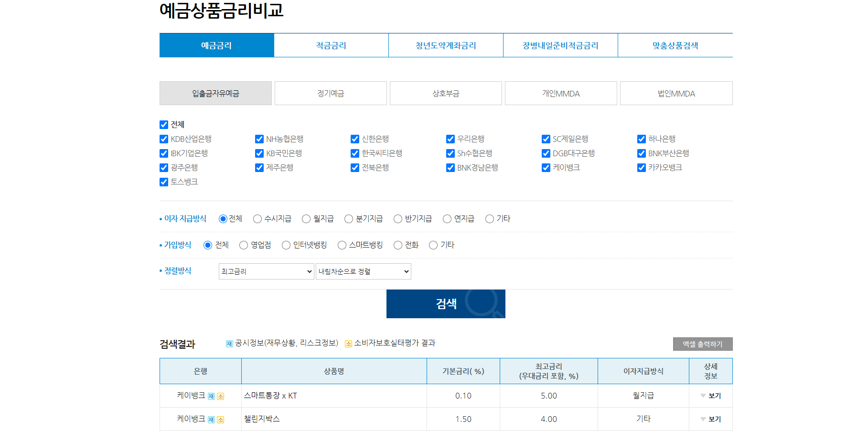Switch to 장병내일준비적금금리 tab
This screenshot has width=868, height=431.
pyautogui.click(x=561, y=45)
